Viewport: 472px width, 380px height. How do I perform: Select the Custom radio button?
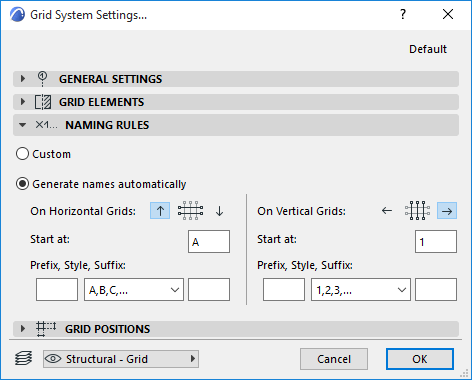coord(22,154)
